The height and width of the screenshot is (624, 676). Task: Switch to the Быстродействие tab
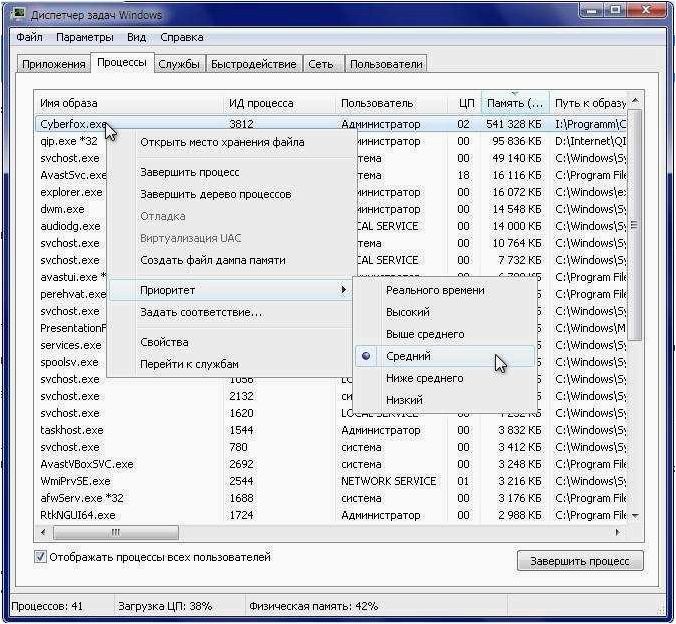click(x=254, y=64)
